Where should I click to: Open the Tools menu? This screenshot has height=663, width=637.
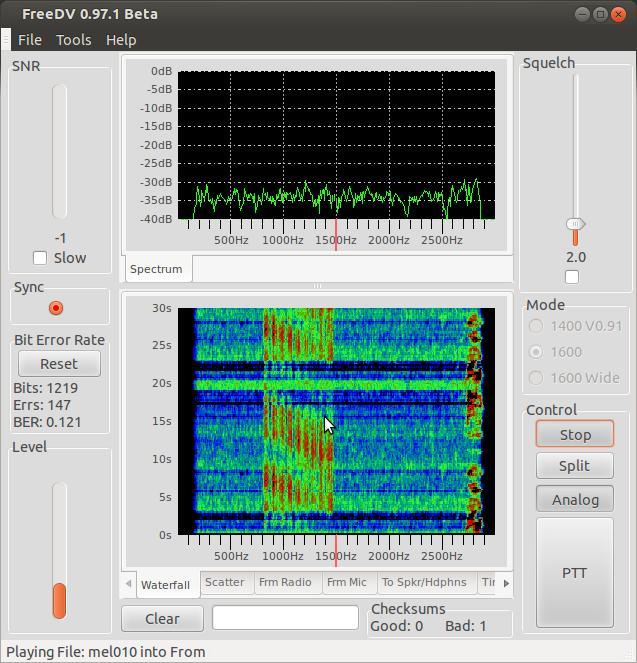point(74,40)
